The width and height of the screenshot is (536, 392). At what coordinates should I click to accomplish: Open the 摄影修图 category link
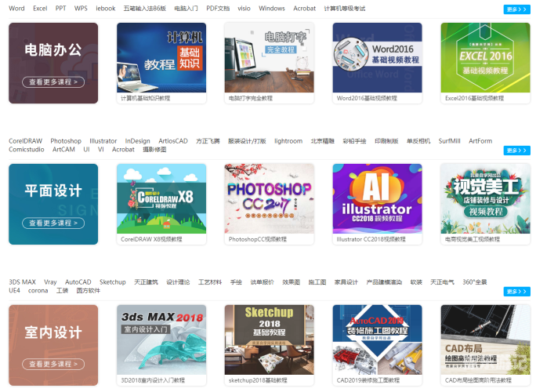pos(154,150)
